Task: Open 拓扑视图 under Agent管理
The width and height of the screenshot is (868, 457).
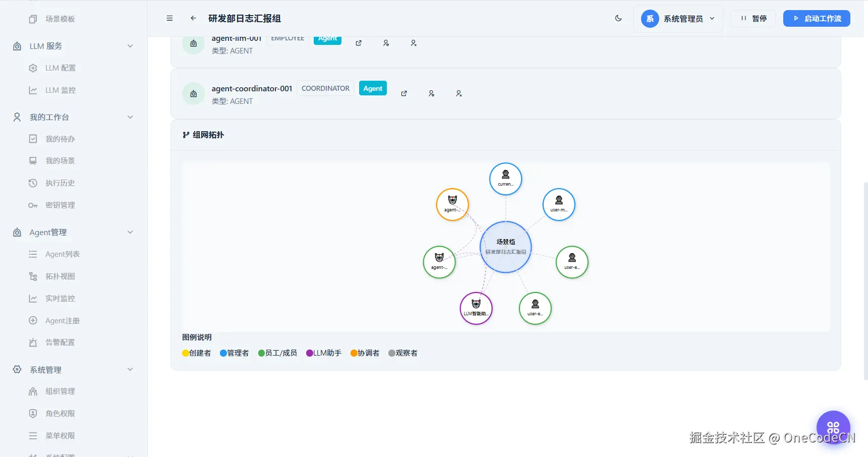Action: point(32,276)
